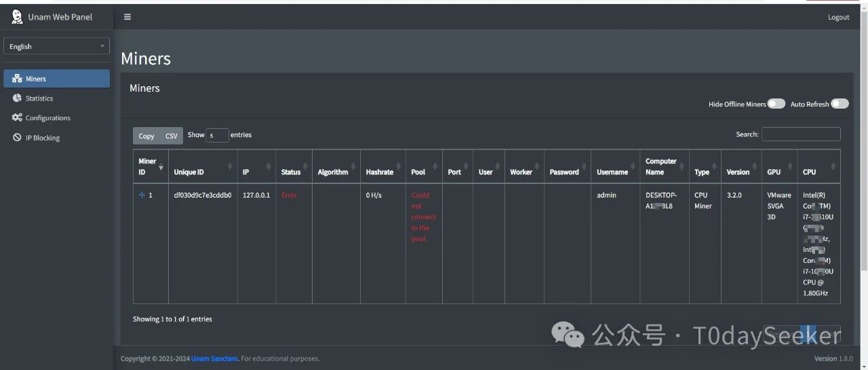This screenshot has height=370, width=868.
Task: Sort table by Worker header
Action: pos(524,167)
